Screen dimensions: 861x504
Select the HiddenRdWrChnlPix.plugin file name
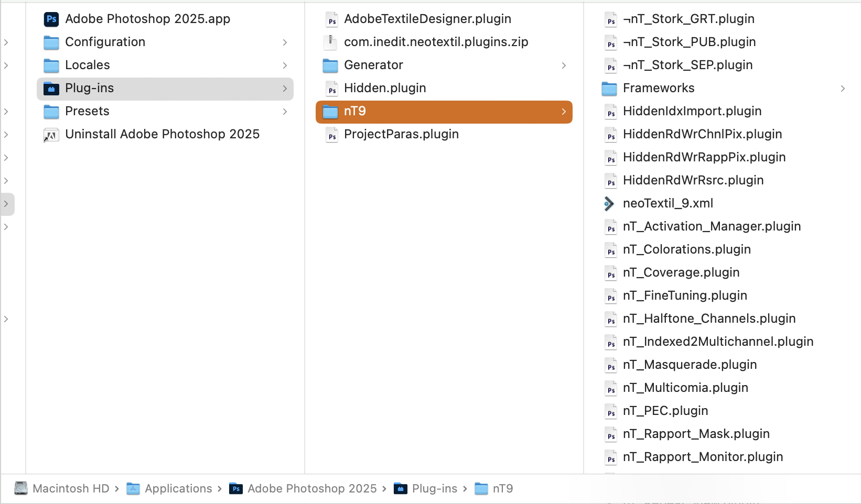click(x=702, y=134)
